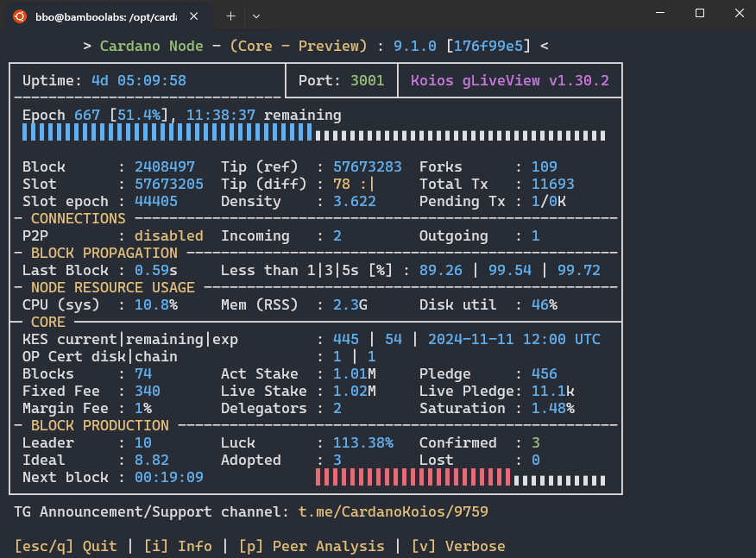The image size is (756, 558).
Task: Click the Act Stake value 1.01M
Action: pos(355,374)
